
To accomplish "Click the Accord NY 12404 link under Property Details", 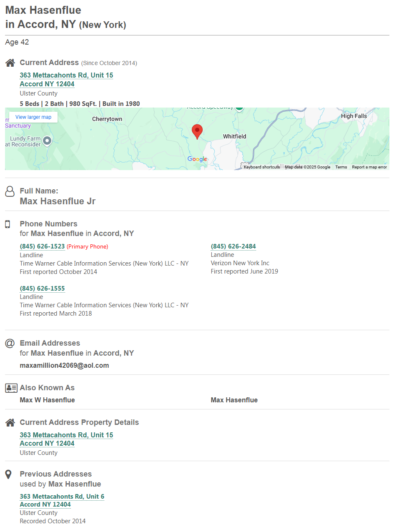I will point(47,443).
